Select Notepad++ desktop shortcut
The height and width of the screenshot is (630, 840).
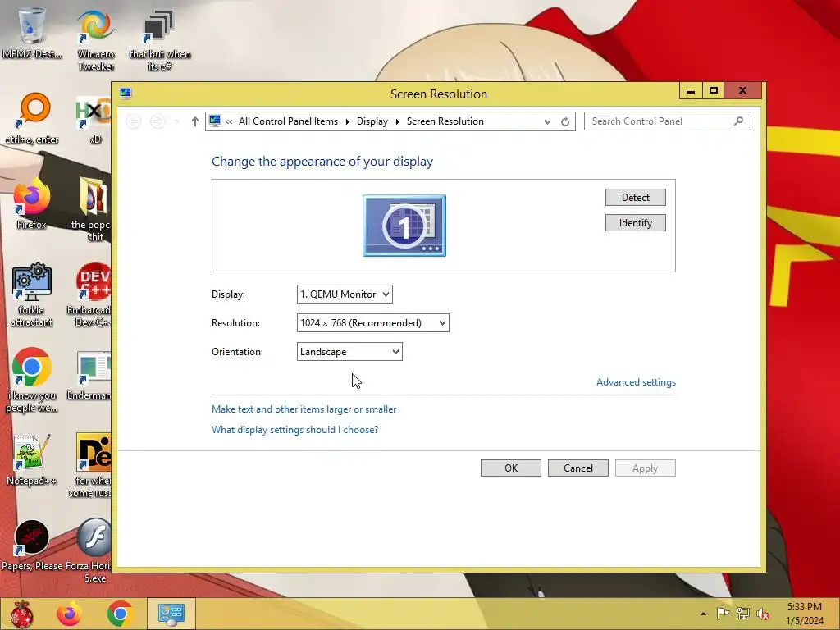pos(32,460)
